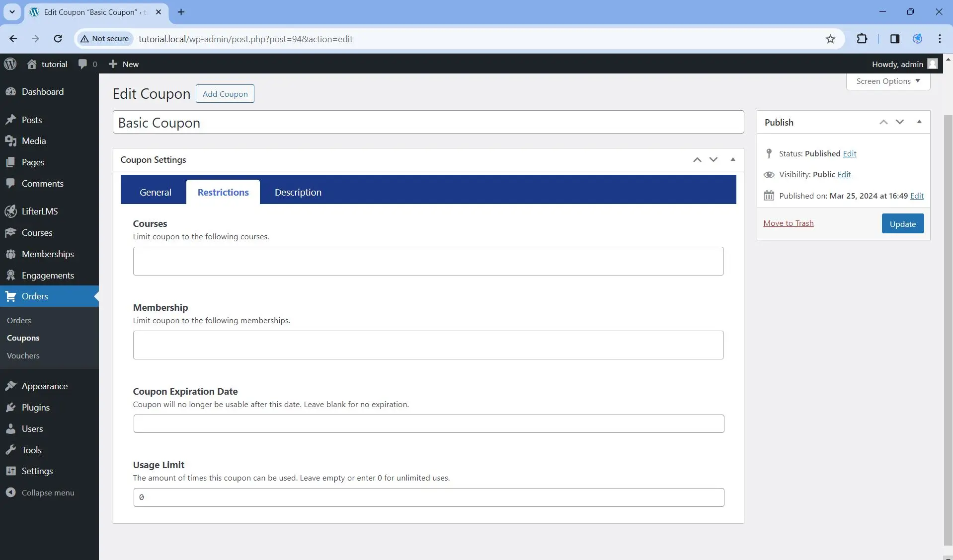
Task: Click the Membership restriction field
Action: 428,345
